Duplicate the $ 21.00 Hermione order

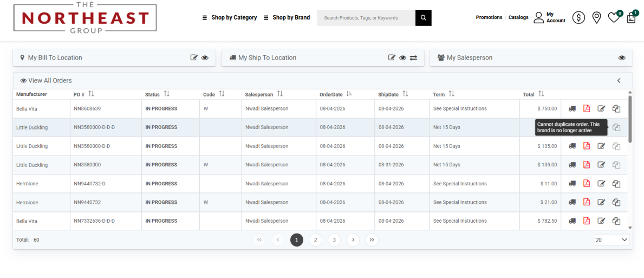[616, 202]
